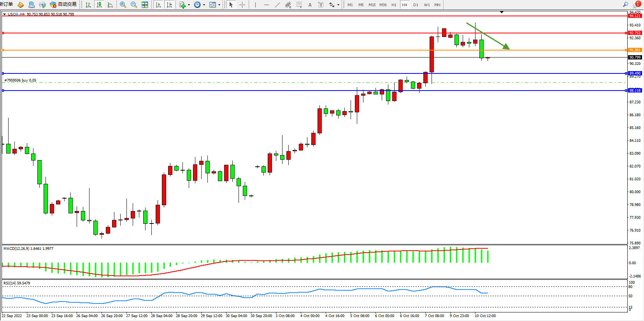Image resolution: width=644 pixels, height=321 pixels.
Task: Open the indicators list dropdown arrow
Action: click(x=189, y=5)
